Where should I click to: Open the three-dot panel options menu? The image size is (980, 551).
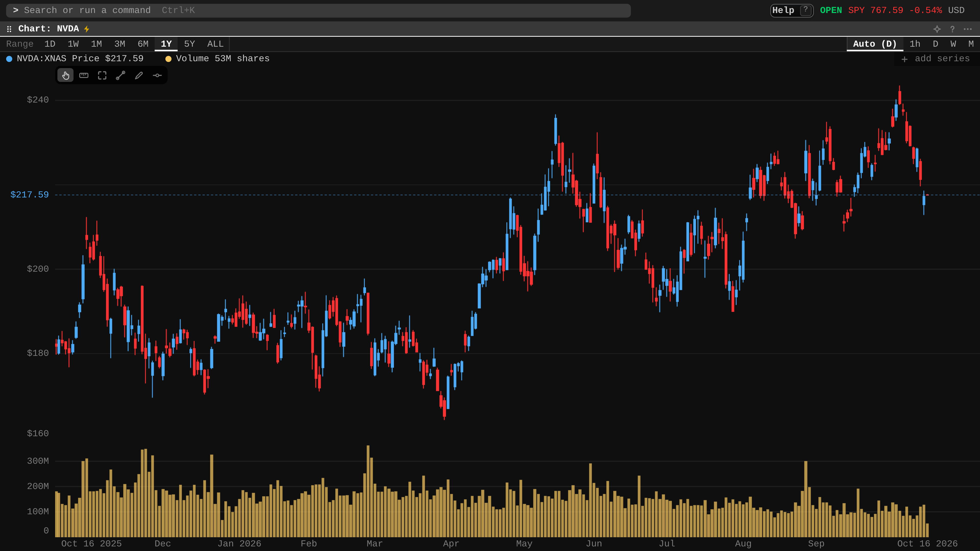967,29
